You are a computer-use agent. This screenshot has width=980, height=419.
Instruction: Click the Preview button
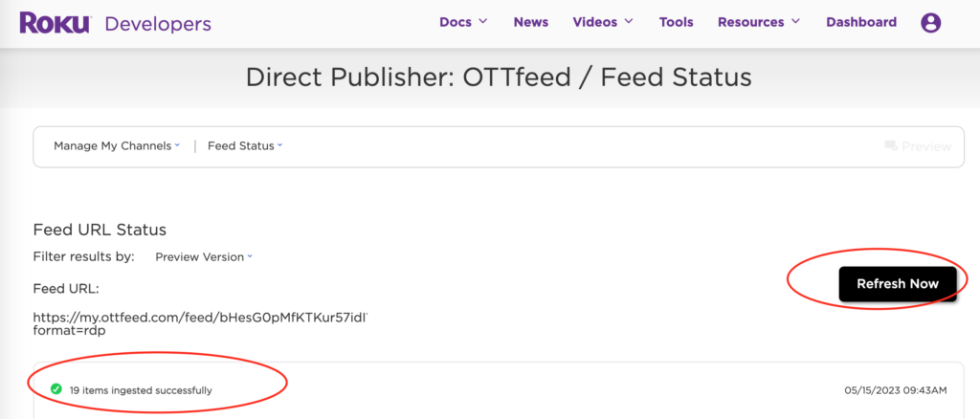(918, 146)
